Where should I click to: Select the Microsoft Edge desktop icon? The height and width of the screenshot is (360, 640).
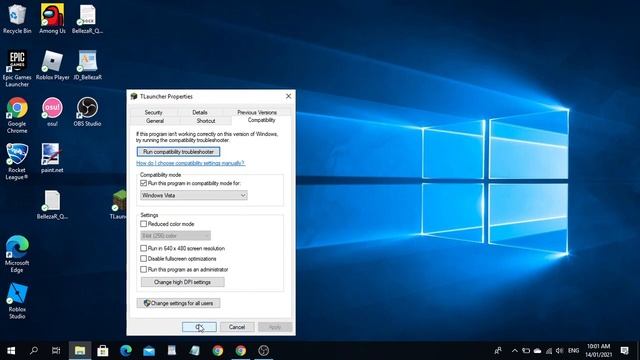[17, 254]
